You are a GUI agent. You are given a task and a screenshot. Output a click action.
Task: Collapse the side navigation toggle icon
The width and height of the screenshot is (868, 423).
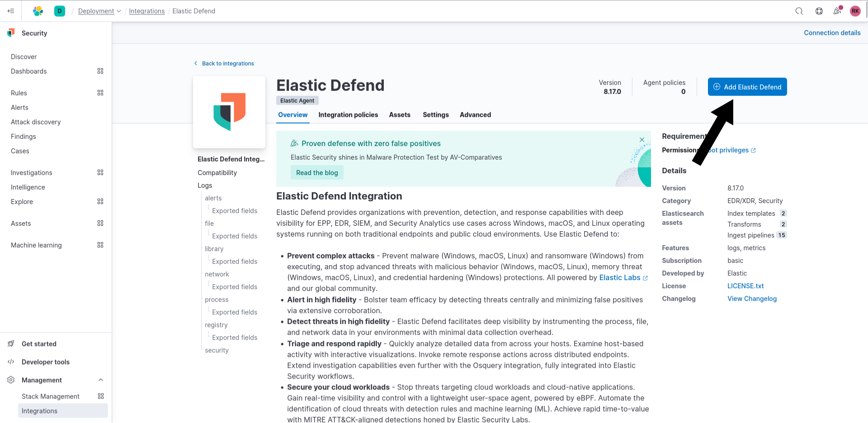(11, 11)
